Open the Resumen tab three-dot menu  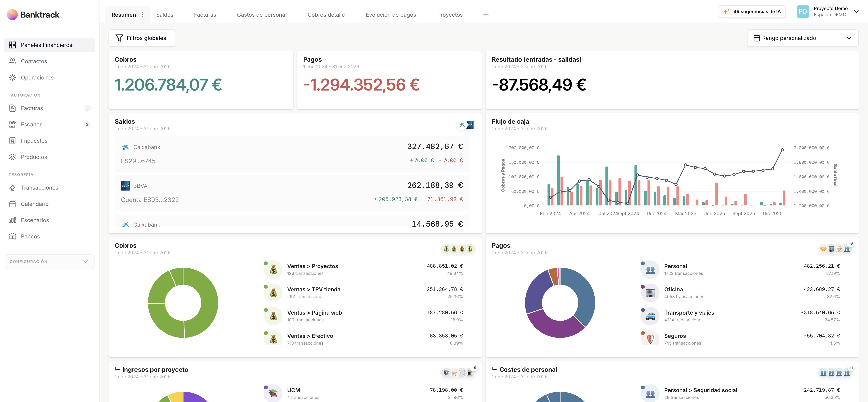click(142, 15)
